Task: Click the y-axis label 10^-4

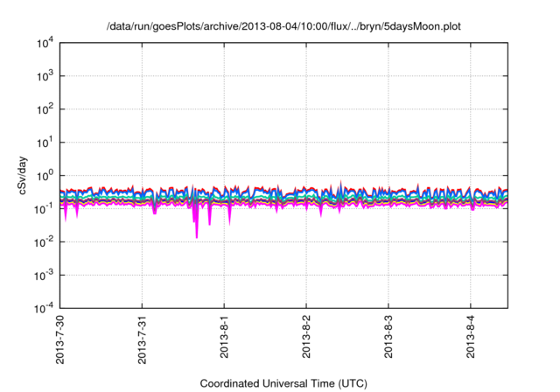Action: (44, 308)
